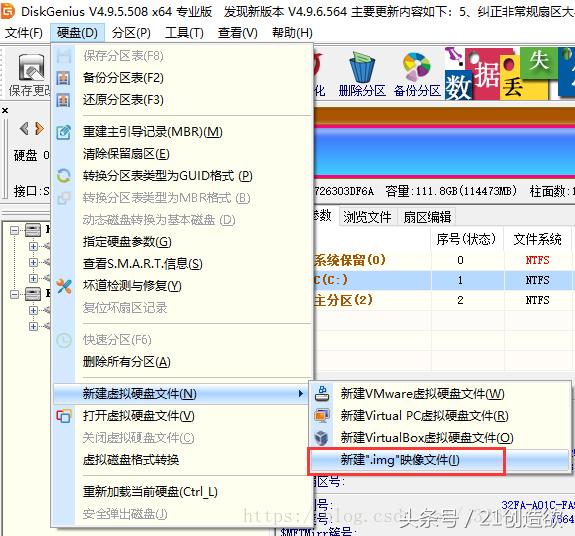Click the 备份分区表 menu icon
The width and height of the screenshot is (575, 536).
(x=63, y=78)
